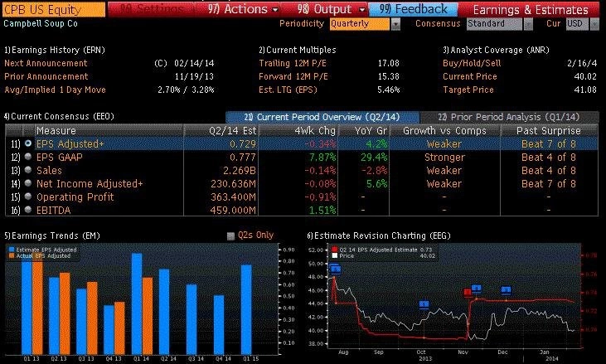Image resolution: width=606 pixels, height=364 pixels.
Task: Open the Consensus Standard dropdown arrow
Action: [528, 24]
